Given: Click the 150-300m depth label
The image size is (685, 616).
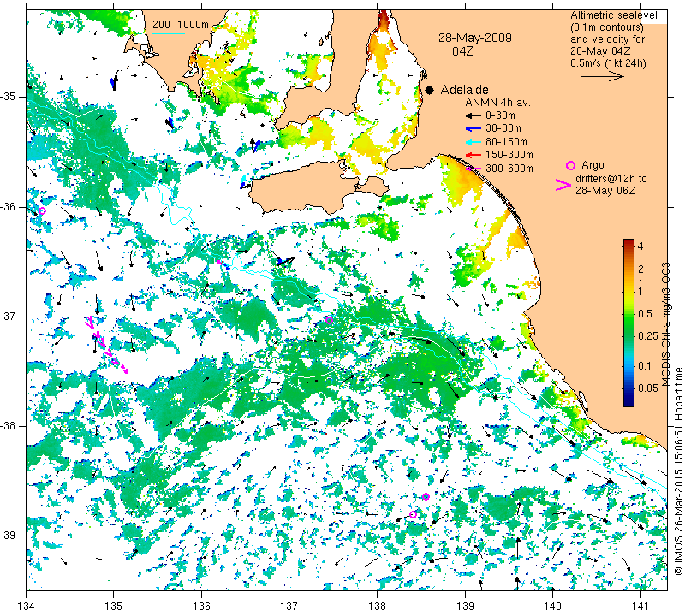Looking at the screenshot, I should [x=509, y=155].
